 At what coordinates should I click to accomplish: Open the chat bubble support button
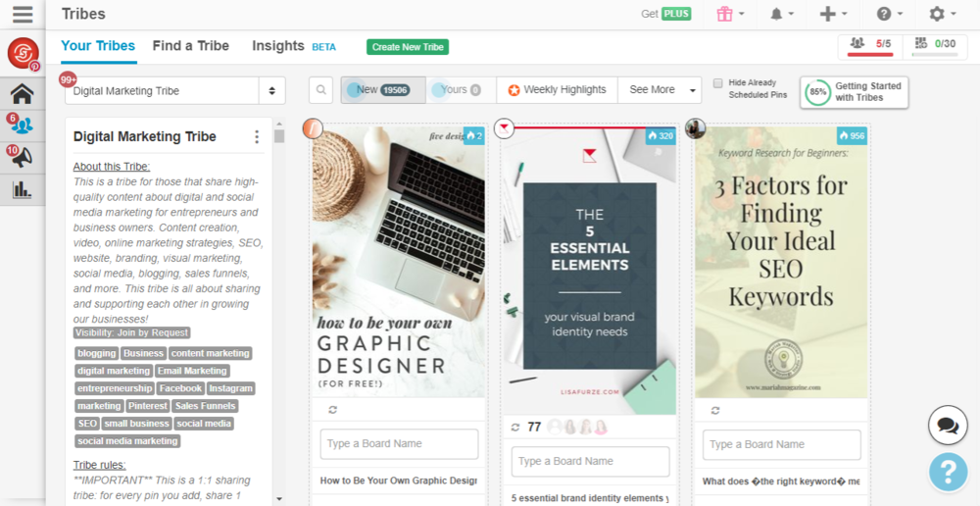coord(948,426)
